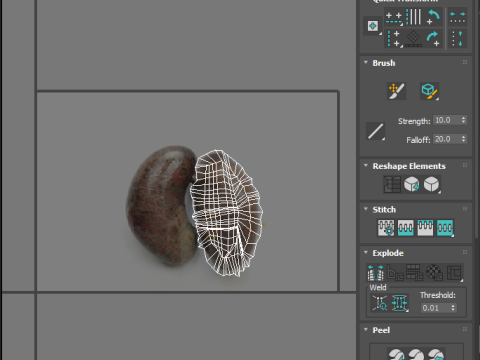This screenshot has width=480, height=360.
Task: Click the Flatten Custom icon in Explode
Action: click(x=454, y=273)
